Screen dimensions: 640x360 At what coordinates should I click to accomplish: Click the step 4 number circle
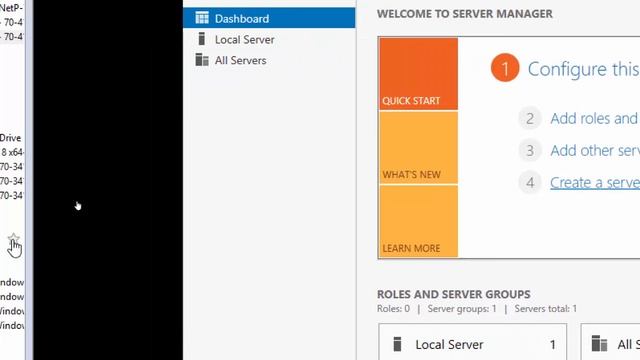pyautogui.click(x=530, y=182)
